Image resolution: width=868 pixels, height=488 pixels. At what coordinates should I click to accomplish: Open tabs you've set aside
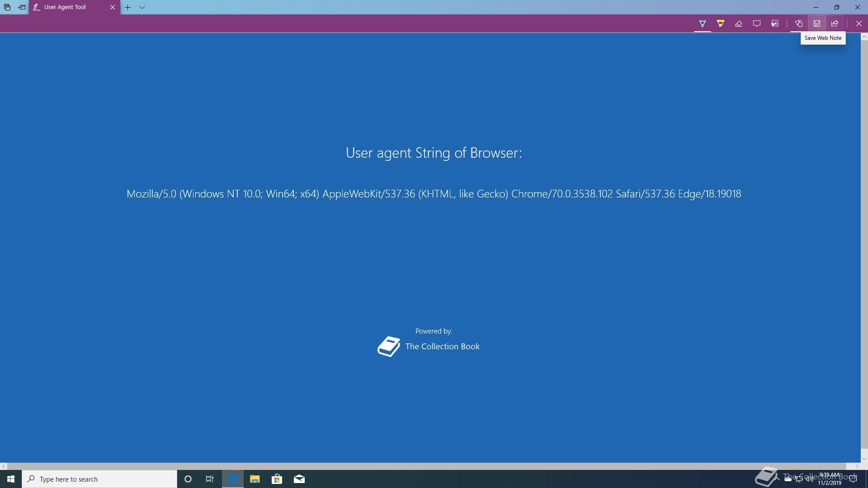pyautogui.click(x=7, y=7)
